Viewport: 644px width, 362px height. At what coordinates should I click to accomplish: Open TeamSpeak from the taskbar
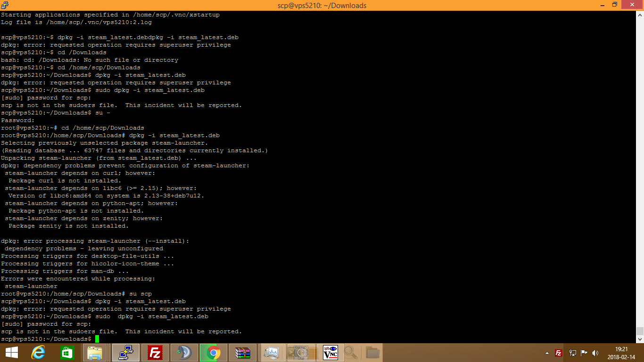pos(183,353)
